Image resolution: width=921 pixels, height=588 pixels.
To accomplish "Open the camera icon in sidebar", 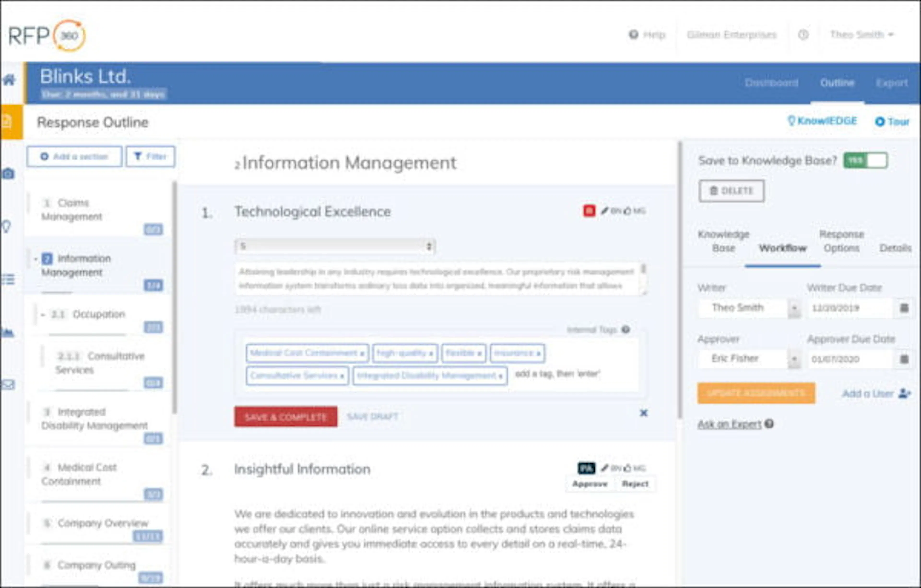I will click(x=8, y=174).
